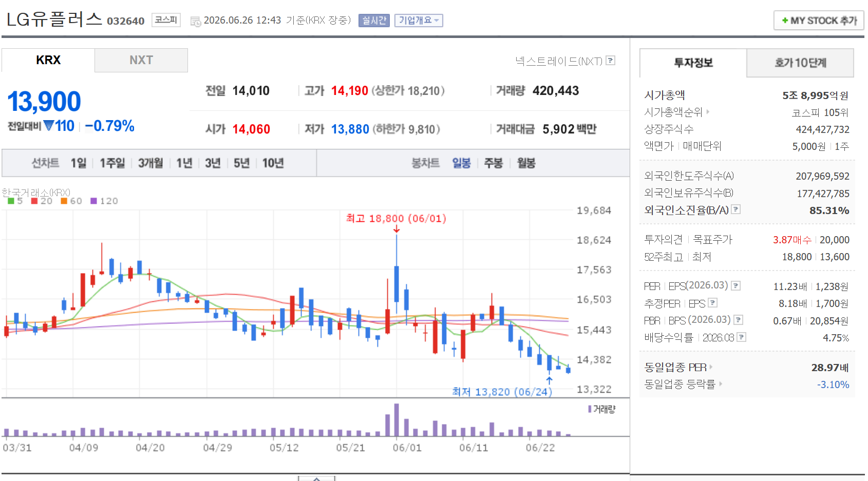The height and width of the screenshot is (481, 868).
Task: Click 거래대금 value 5,902 백만
Action: [x=570, y=129]
